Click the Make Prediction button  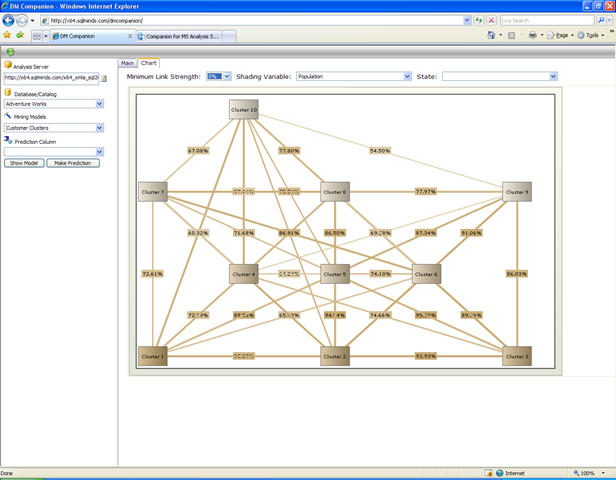(x=73, y=163)
